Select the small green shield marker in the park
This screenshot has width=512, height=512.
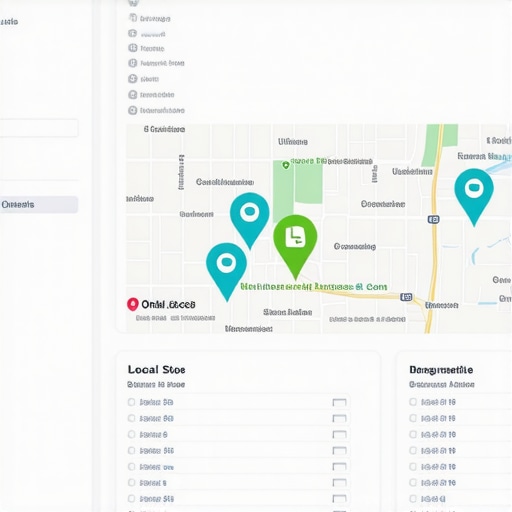pos(286,165)
